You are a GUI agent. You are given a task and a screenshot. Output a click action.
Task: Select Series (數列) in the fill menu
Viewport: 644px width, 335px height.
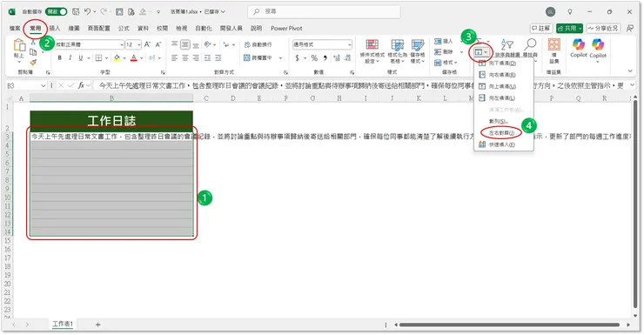click(504, 121)
